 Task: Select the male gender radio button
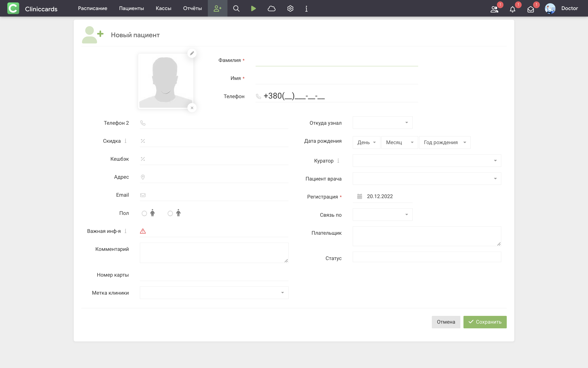coord(170,213)
